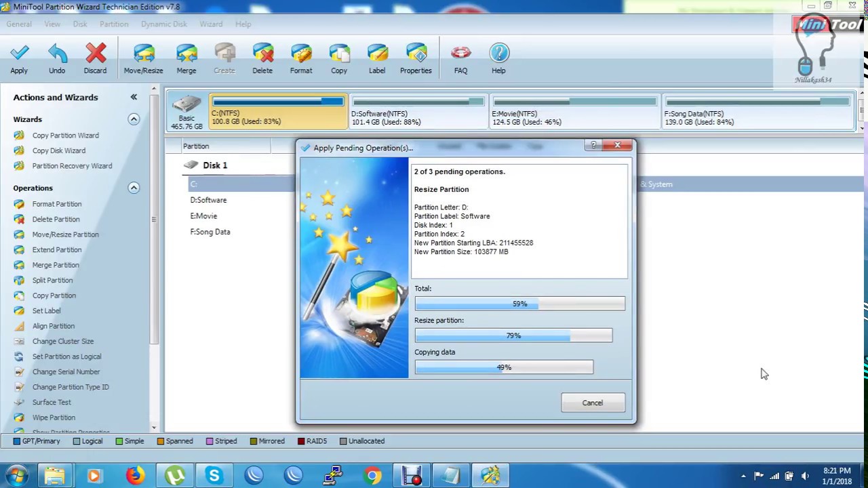868x488 pixels.
Task: Choose Set Label in sidebar
Action: (47, 311)
